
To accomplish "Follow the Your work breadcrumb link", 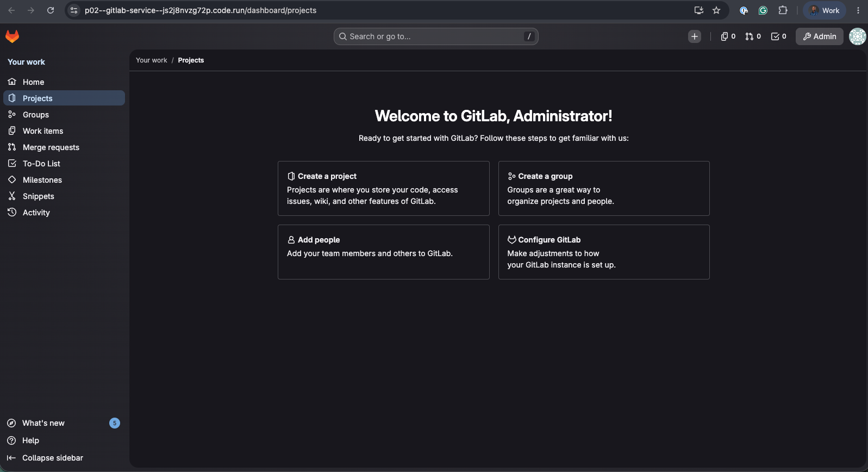I will [152, 60].
